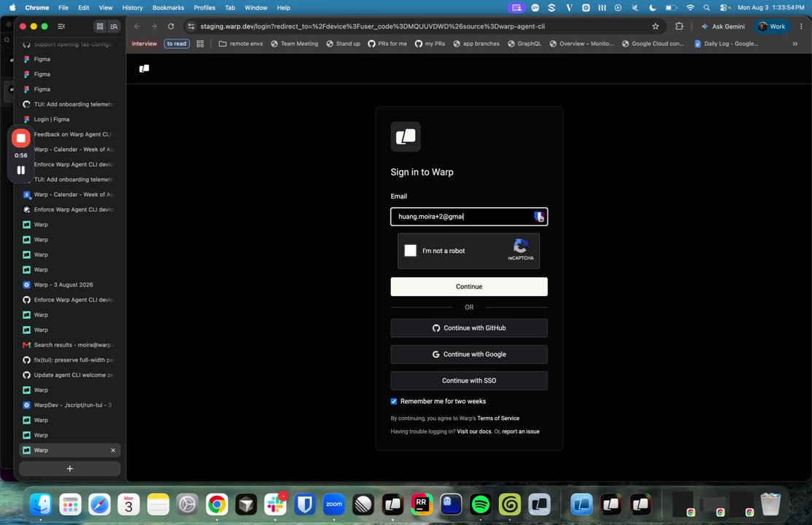812x525 pixels.
Task: Open the Profiles menu
Action: (x=204, y=8)
